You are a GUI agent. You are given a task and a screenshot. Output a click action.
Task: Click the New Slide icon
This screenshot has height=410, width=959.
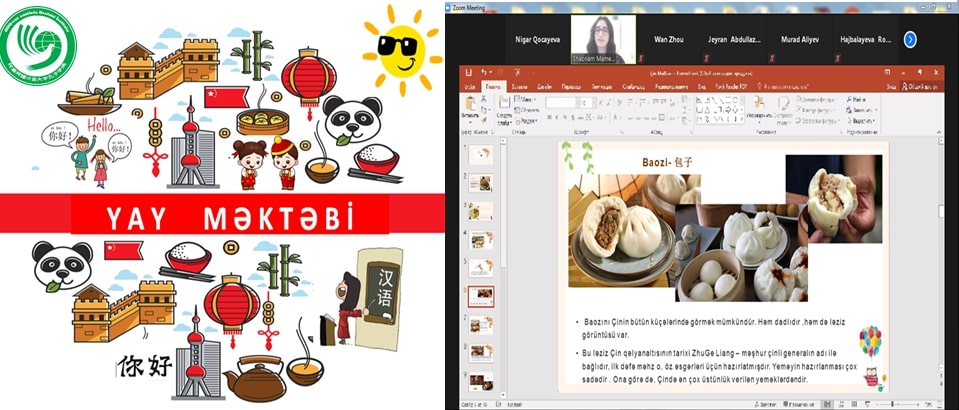pyautogui.click(x=504, y=104)
